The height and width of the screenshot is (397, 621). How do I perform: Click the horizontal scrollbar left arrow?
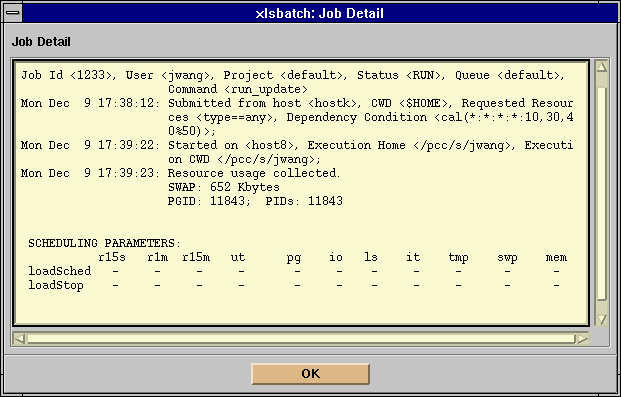coord(19,339)
